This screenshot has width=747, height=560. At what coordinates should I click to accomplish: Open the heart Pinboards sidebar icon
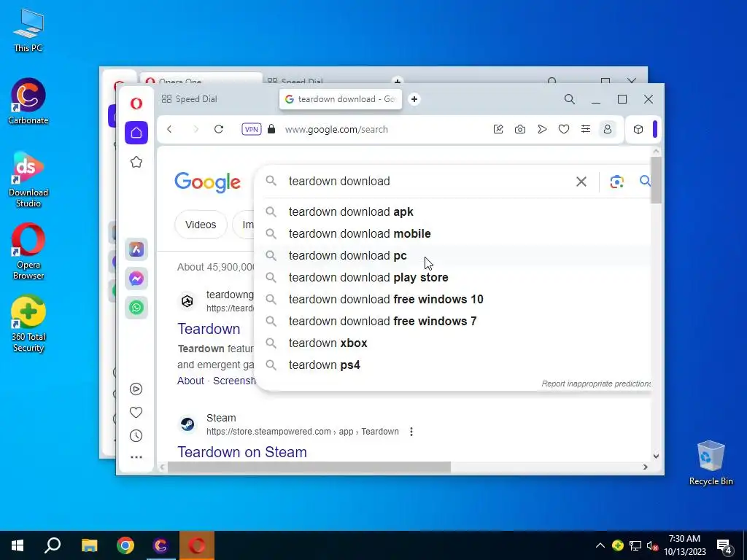tap(136, 413)
